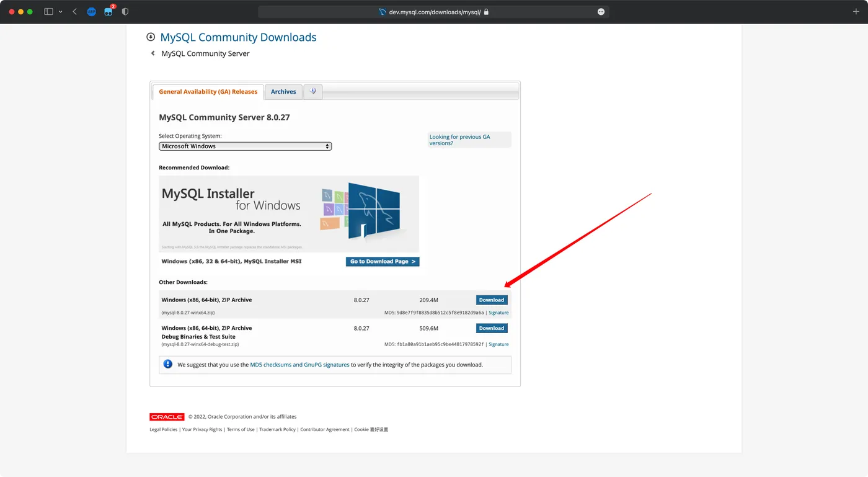This screenshot has height=477, width=868.
Task: Click the 209.4M size cell
Action: pos(428,300)
